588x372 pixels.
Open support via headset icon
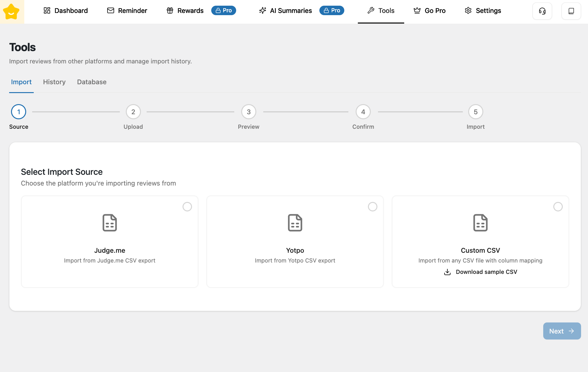(542, 11)
